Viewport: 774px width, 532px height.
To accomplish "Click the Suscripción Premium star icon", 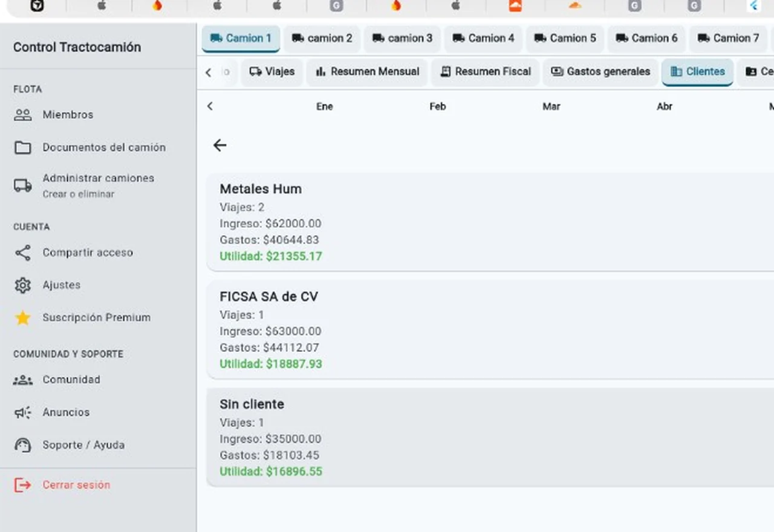I will (23, 318).
